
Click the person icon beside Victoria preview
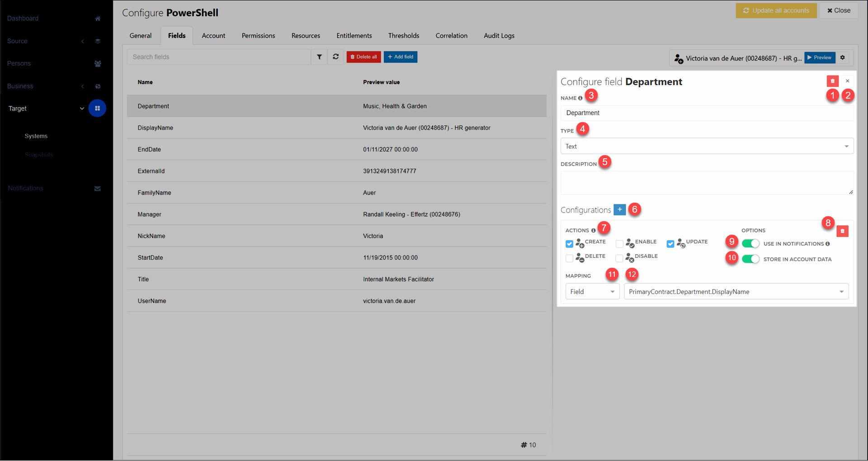click(679, 58)
